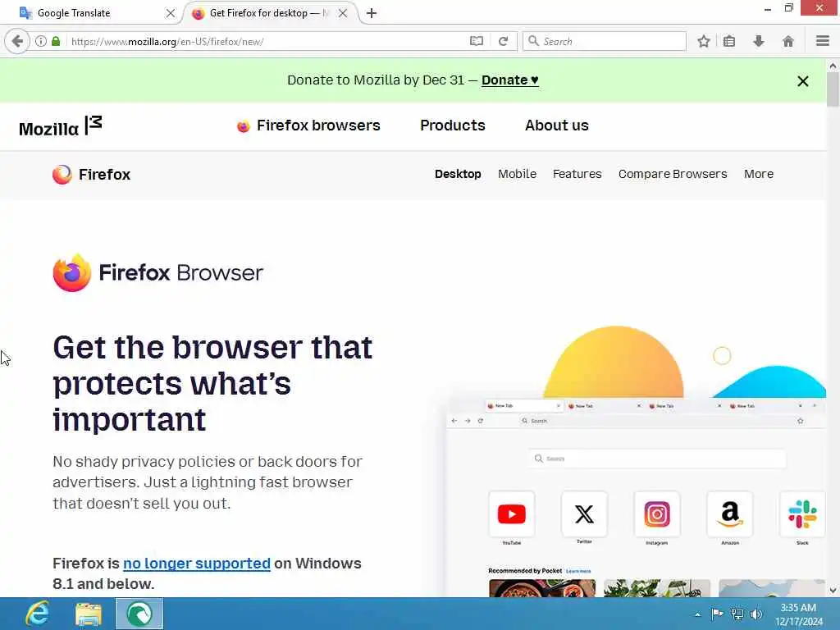Image resolution: width=840 pixels, height=630 pixels.
Task: Click the URL address bar field
Action: (268, 41)
